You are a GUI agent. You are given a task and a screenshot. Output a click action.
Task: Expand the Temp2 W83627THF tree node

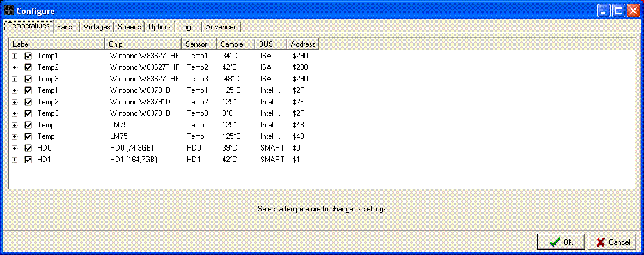[x=14, y=67]
